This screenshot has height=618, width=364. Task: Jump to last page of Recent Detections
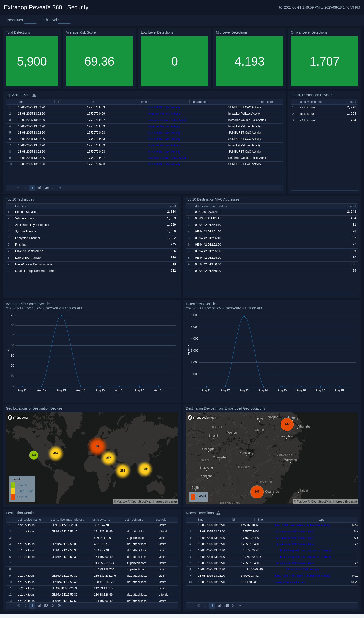tap(240, 606)
